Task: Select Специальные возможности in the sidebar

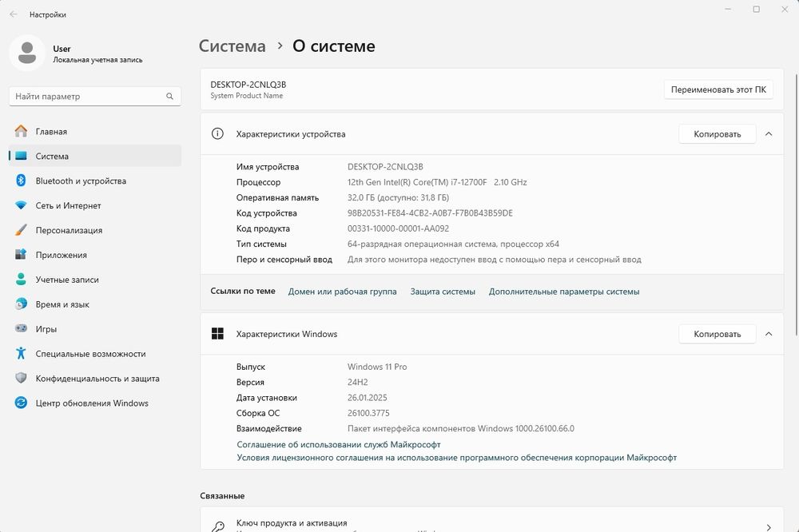Action: tap(90, 354)
